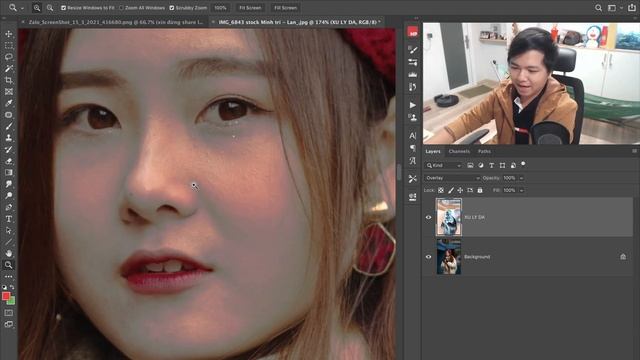
Task: Open the Edit Toolbar three-dots menu
Action: pos(9,276)
